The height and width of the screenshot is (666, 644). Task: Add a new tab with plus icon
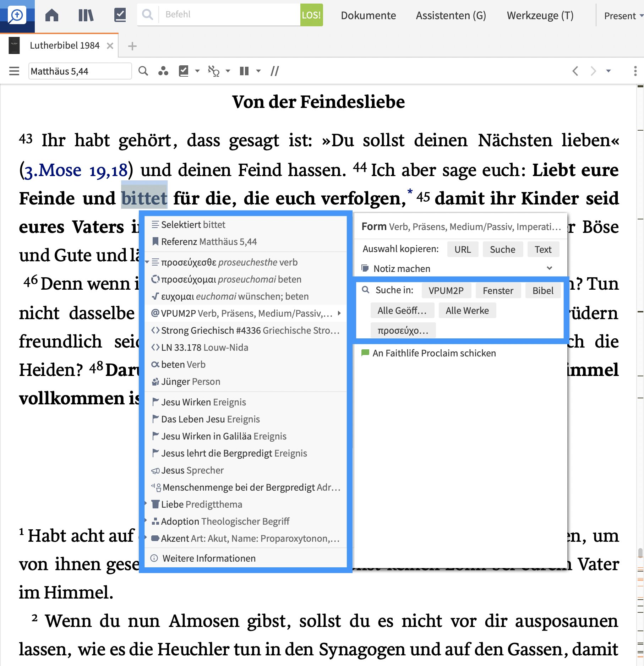(132, 46)
